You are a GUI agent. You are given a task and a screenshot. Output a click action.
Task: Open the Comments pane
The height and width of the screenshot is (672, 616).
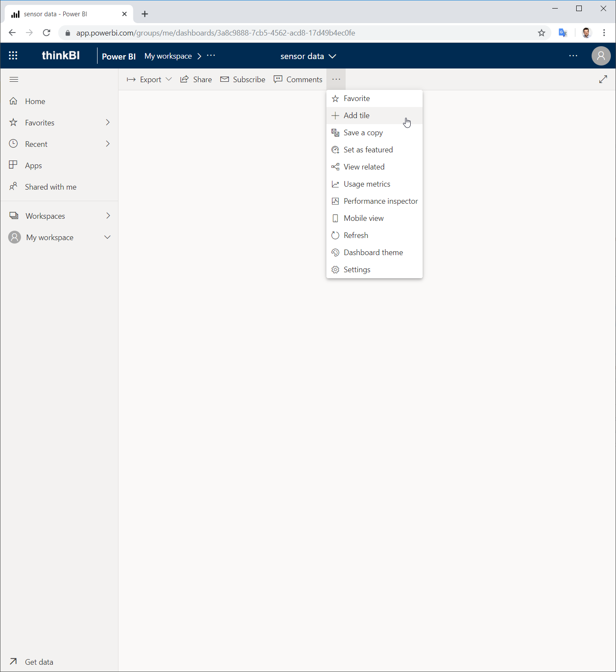(298, 79)
